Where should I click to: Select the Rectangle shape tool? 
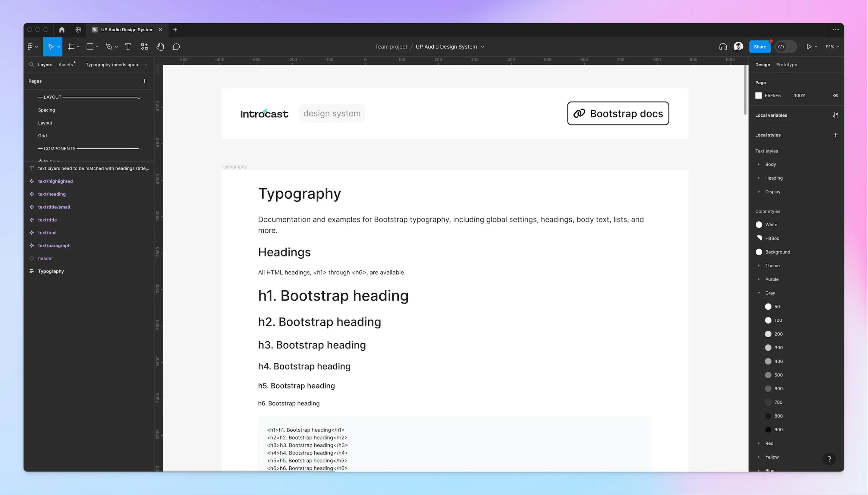coord(90,47)
